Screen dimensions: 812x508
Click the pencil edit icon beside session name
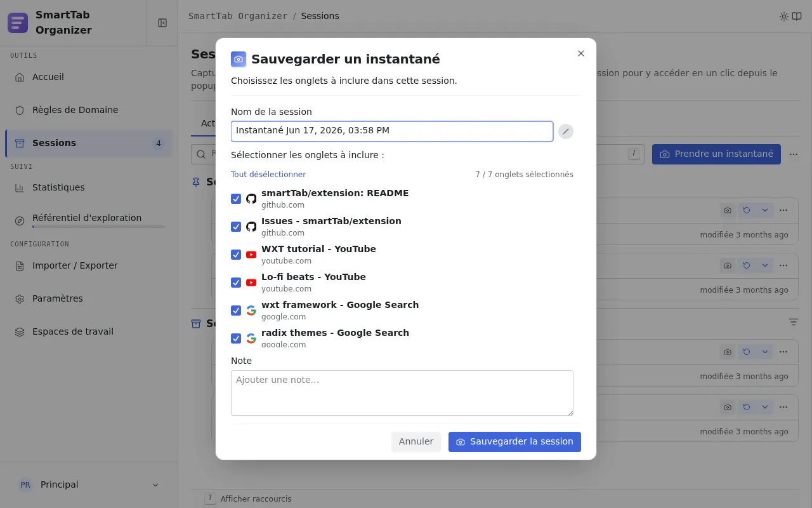(x=566, y=131)
